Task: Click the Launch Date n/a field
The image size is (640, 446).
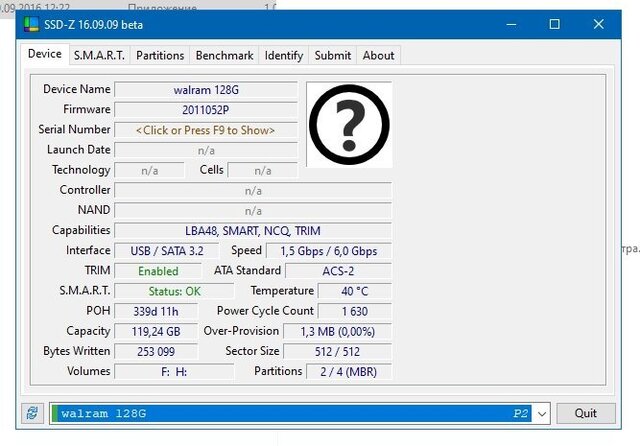Action: tap(206, 151)
